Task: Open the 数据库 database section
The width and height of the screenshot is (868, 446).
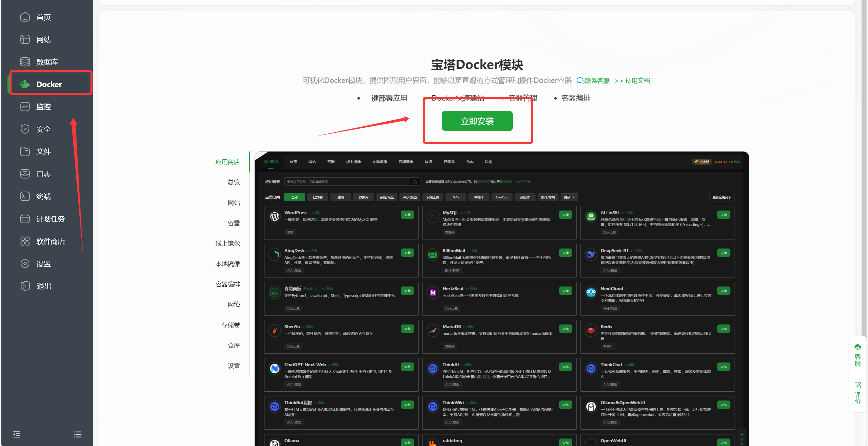Action: pos(47,62)
